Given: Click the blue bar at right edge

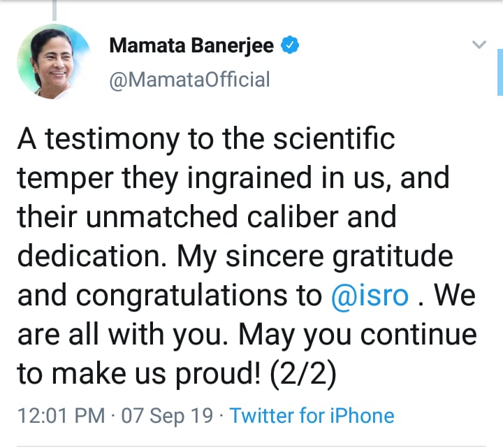Looking at the screenshot, I should click(x=500, y=72).
